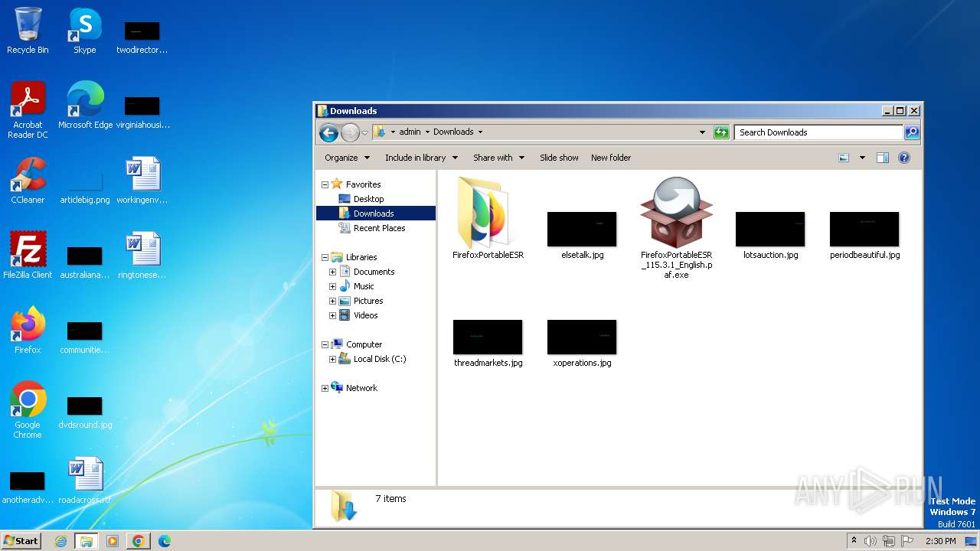Select Recent Places under Favorites
980x551 pixels.
379,228
